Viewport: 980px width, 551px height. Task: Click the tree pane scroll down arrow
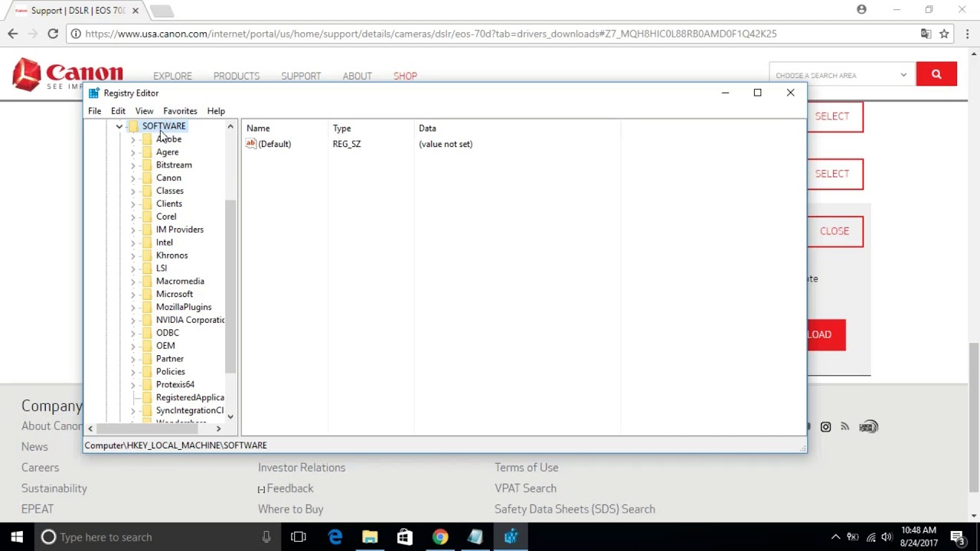(x=230, y=417)
